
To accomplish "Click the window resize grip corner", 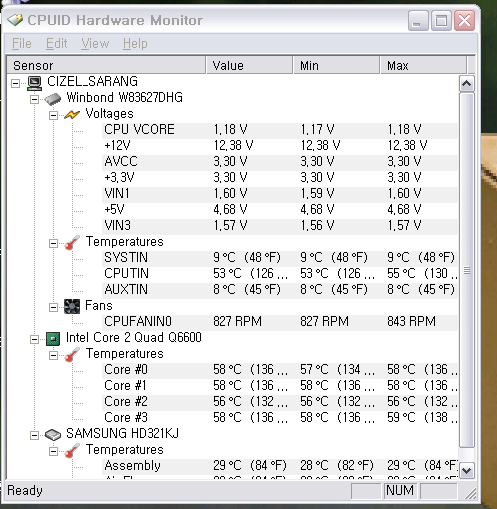I will (x=471, y=493).
